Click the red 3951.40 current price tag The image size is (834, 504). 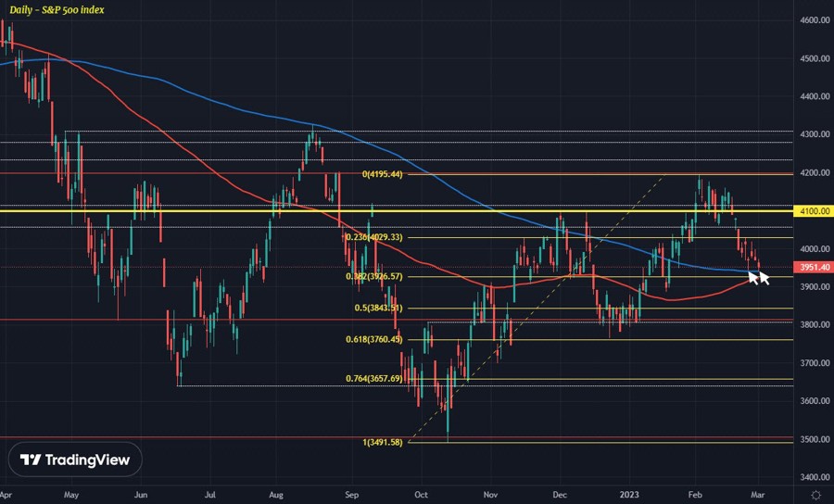[814, 268]
